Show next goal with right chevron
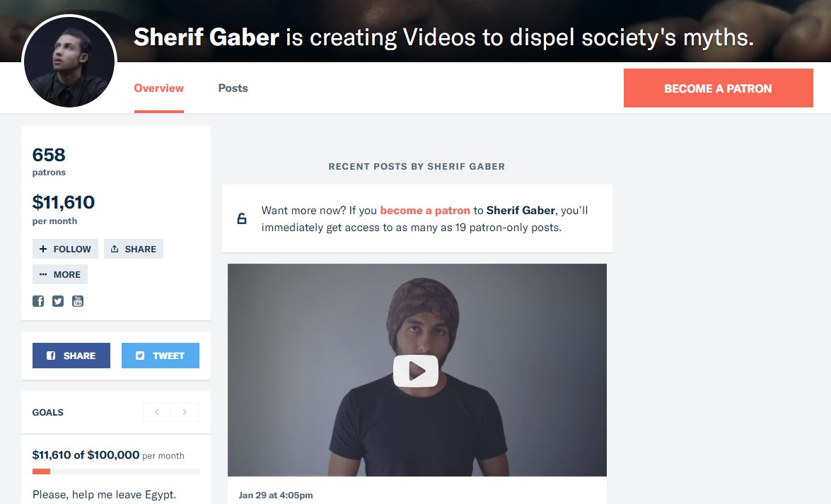The height and width of the screenshot is (504, 831). [185, 412]
